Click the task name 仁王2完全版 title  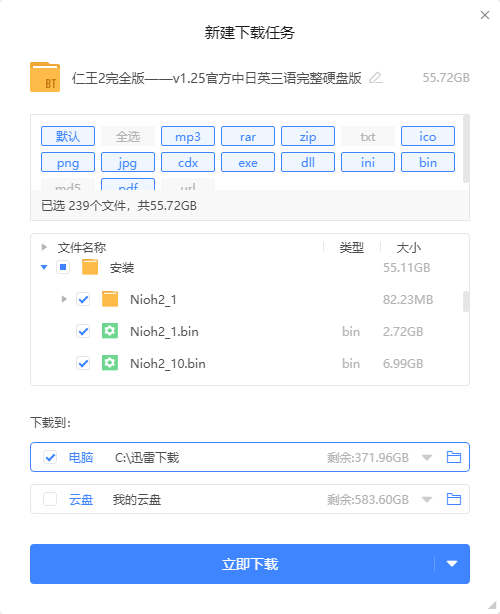pyautogui.click(x=216, y=78)
